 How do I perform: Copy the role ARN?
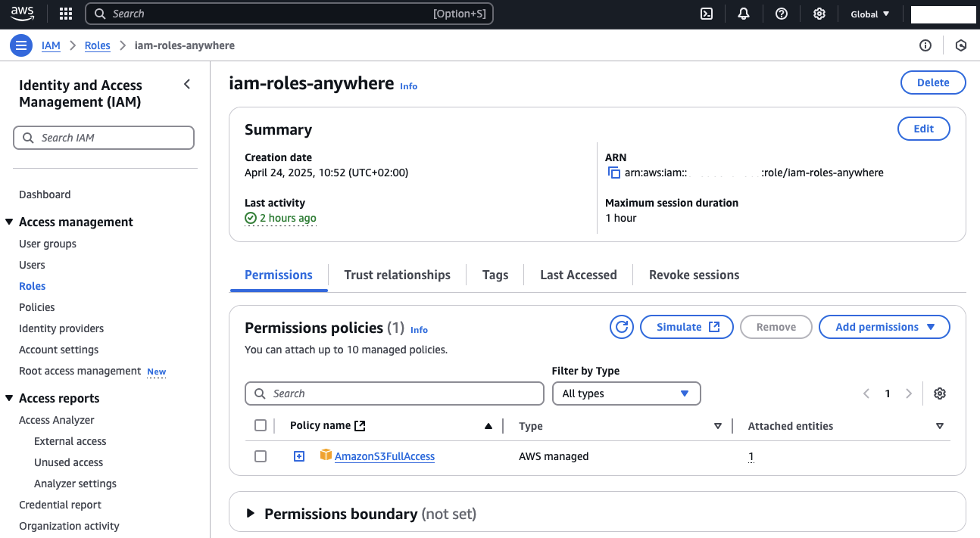click(x=614, y=173)
